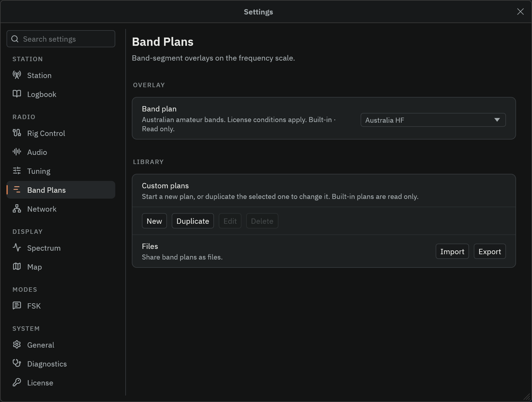Screen dimensions: 532x402
Task: Go to Logbook settings
Action: (x=61, y=94)
